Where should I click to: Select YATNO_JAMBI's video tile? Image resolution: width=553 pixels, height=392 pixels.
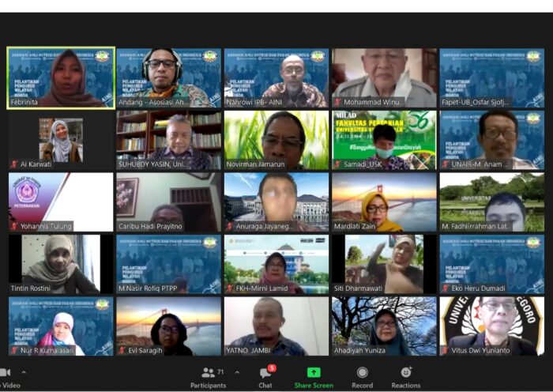[276, 326]
